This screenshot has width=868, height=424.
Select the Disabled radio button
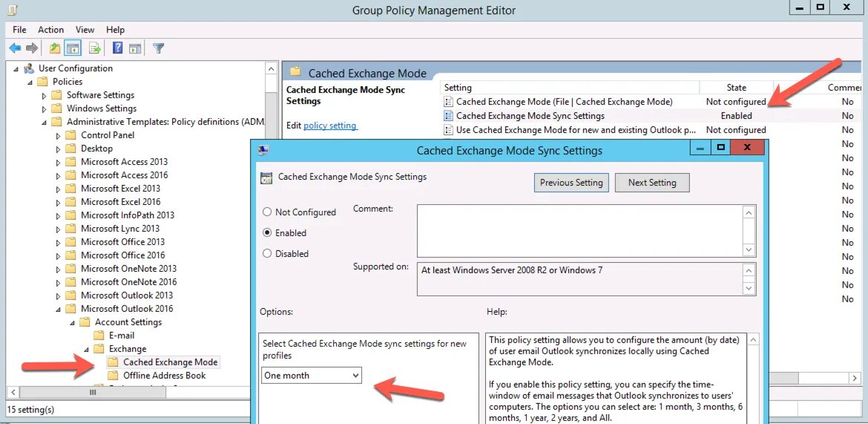pos(267,253)
